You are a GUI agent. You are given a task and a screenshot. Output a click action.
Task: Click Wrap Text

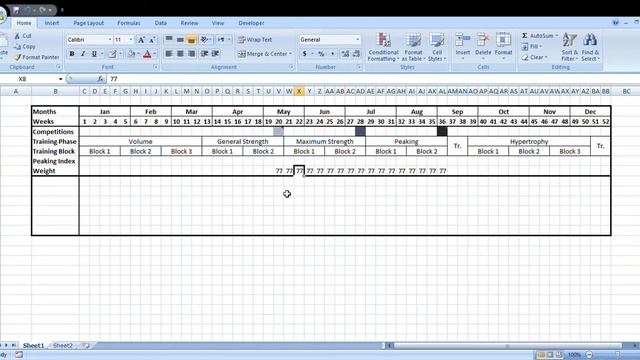(255, 40)
